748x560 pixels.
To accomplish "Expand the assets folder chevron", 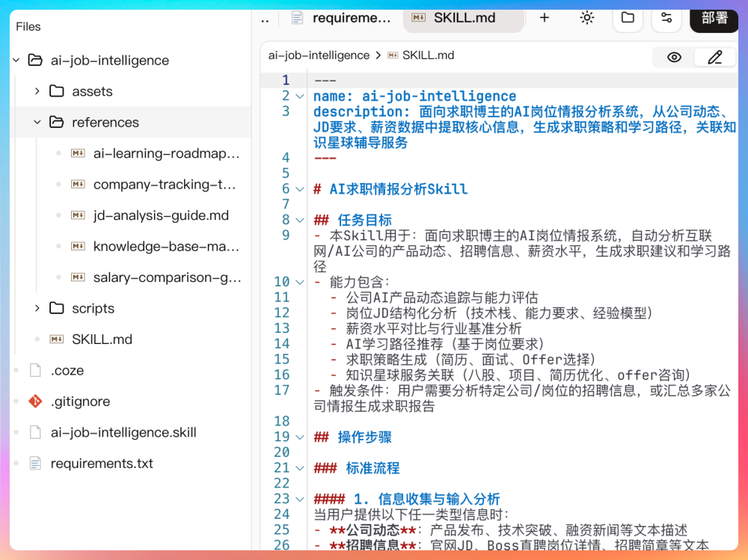I will (37, 91).
